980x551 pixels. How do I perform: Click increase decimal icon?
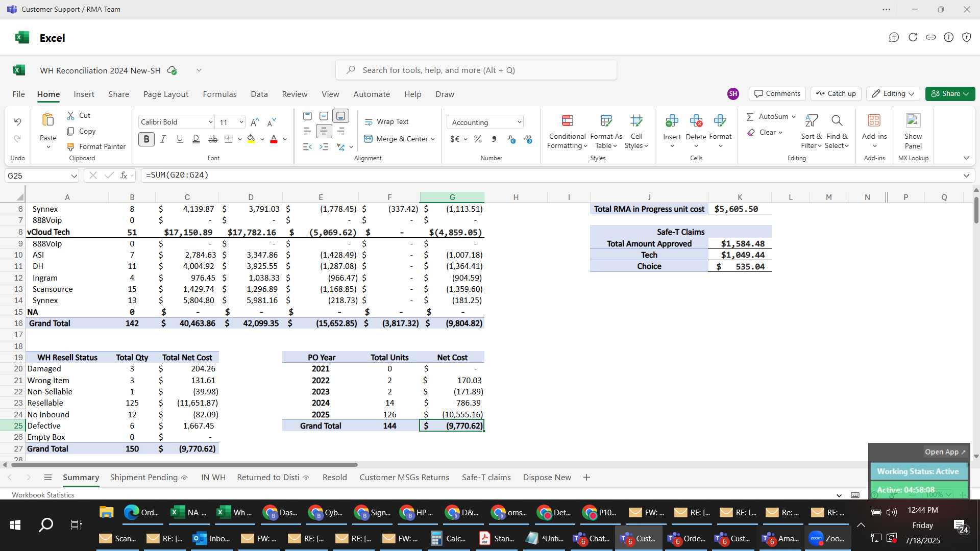(511, 139)
